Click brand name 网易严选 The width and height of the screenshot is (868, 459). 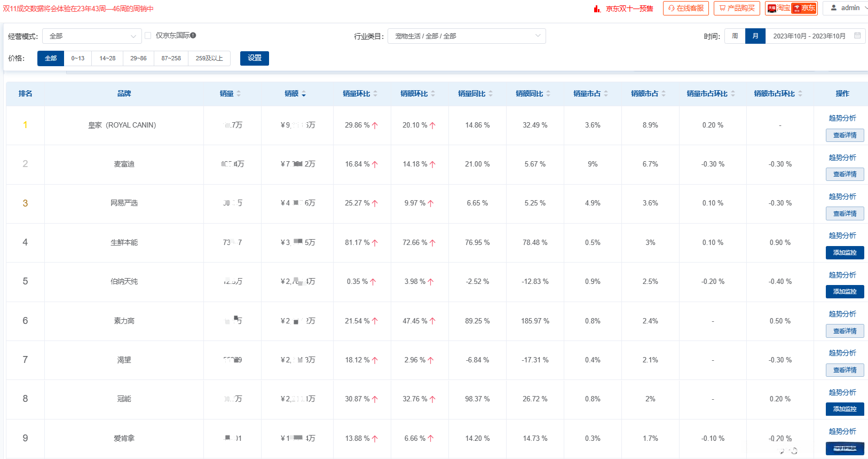click(x=124, y=203)
